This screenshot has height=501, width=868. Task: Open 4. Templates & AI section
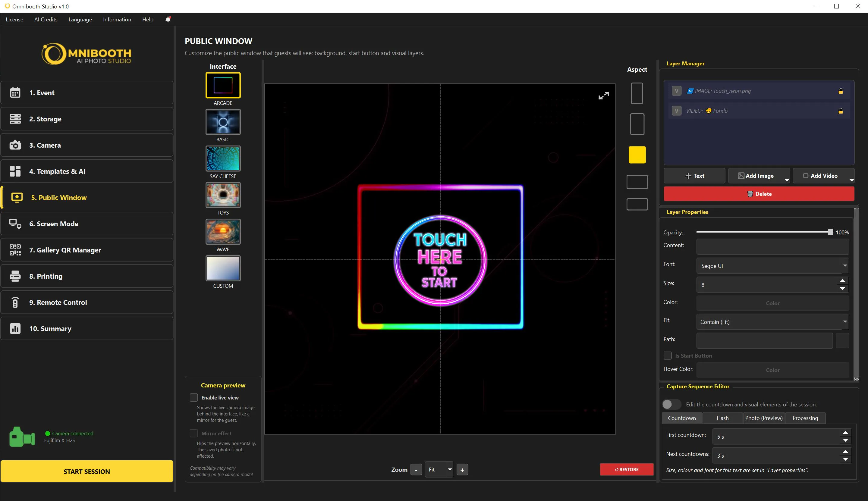click(x=87, y=171)
